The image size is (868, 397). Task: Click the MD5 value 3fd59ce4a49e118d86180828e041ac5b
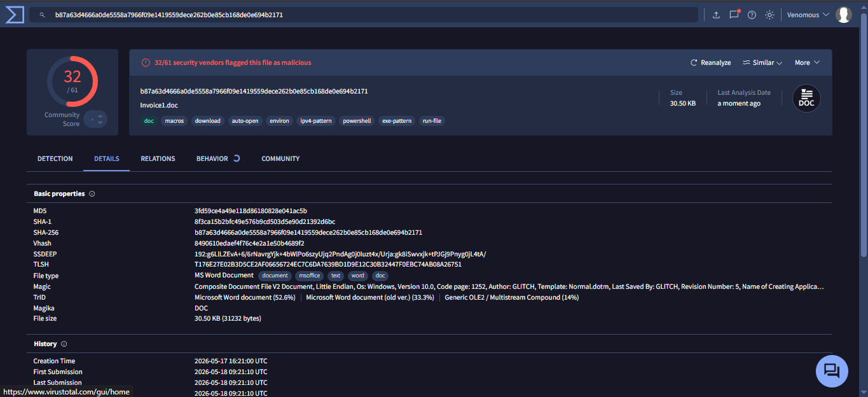pyautogui.click(x=251, y=211)
